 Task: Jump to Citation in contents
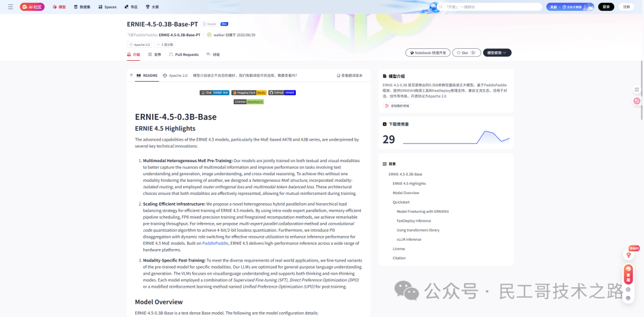[399, 258]
